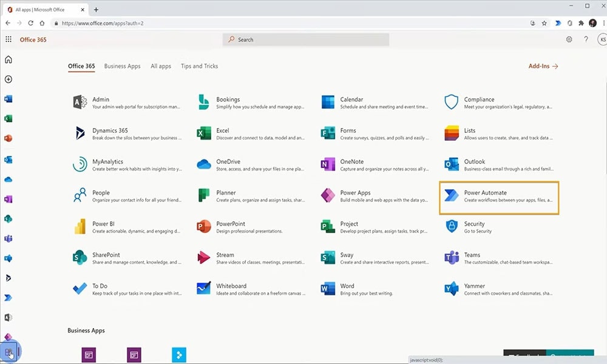Open the Power BI app tile
Image resolution: width=607 pixels, height=364 pixels.
[x=127, y=227]
